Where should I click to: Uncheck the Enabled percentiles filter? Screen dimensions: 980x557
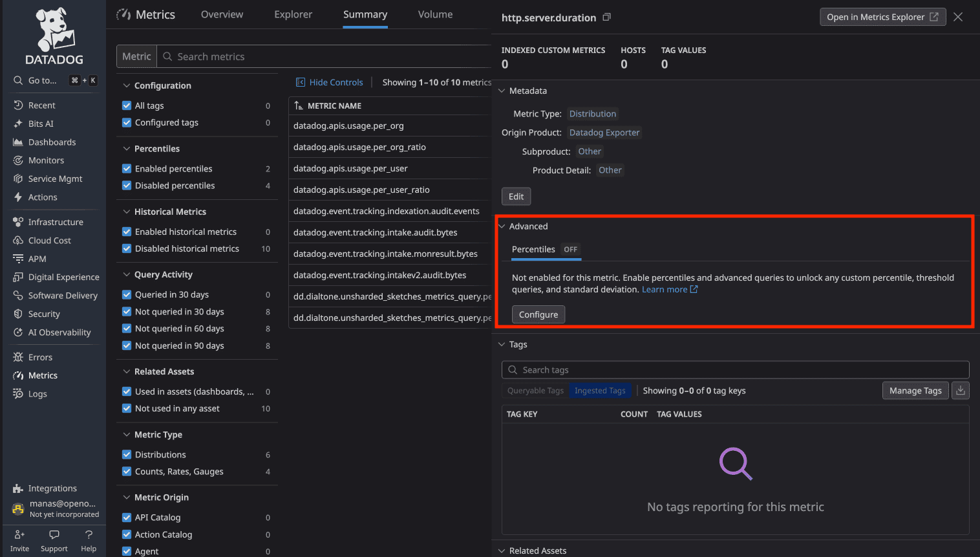pyautogui.click(x=127, y=168)
